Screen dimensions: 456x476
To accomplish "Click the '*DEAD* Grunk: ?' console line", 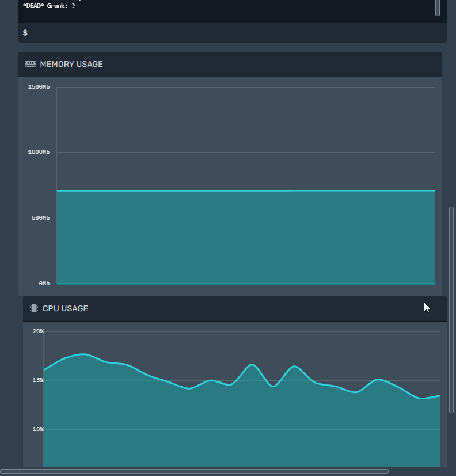I will 49,6.
